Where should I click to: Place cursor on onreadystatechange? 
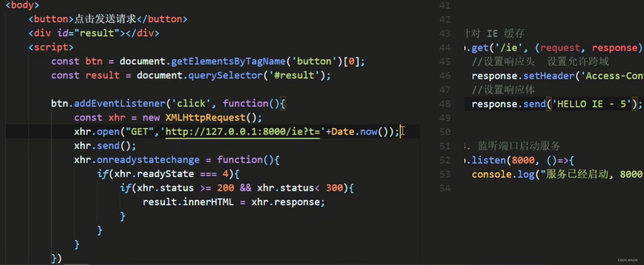pyautogui.click(x=148, y=160)
